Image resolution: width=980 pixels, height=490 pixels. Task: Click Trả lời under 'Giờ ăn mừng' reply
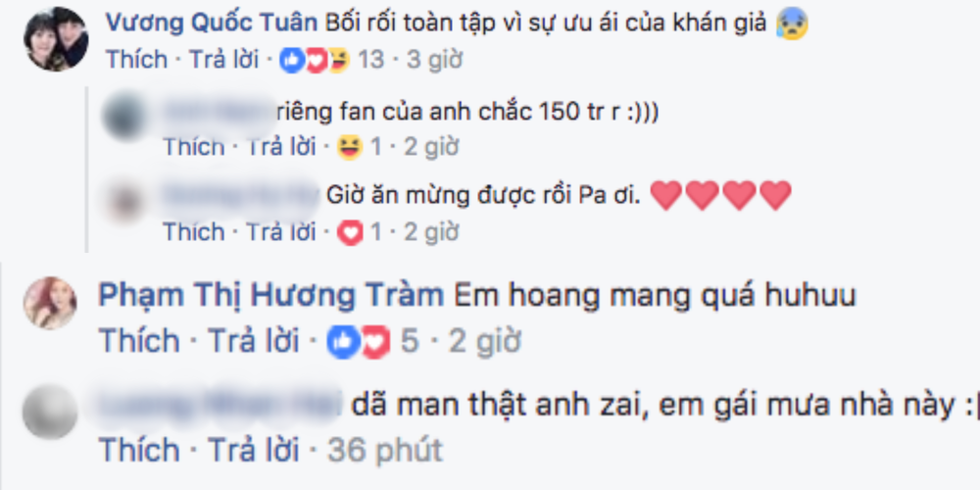[x=281, y=232]
